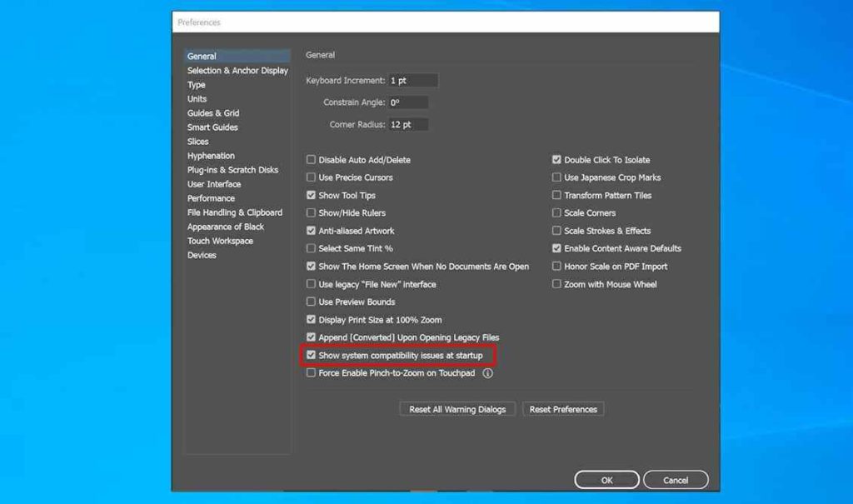Confirm preferences with OK button

tap(606, 480)
